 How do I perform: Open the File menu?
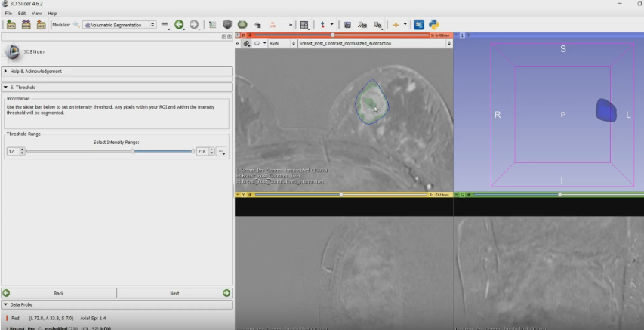[x=8, y=14]
